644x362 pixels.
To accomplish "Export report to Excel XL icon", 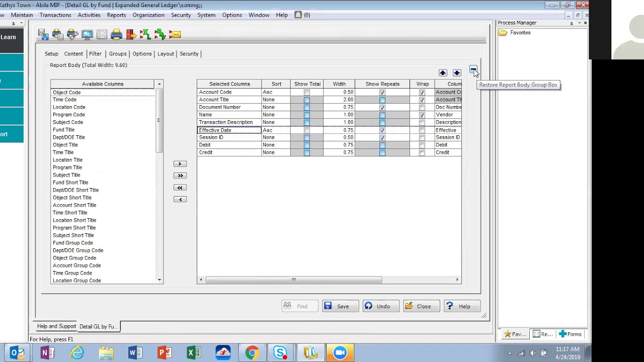I will coord(146,34).
